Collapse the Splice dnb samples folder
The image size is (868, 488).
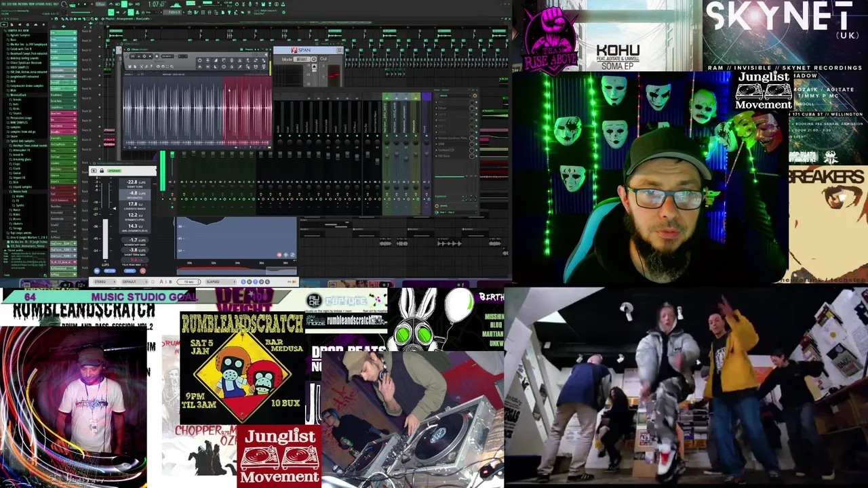(x=22, y=141)
